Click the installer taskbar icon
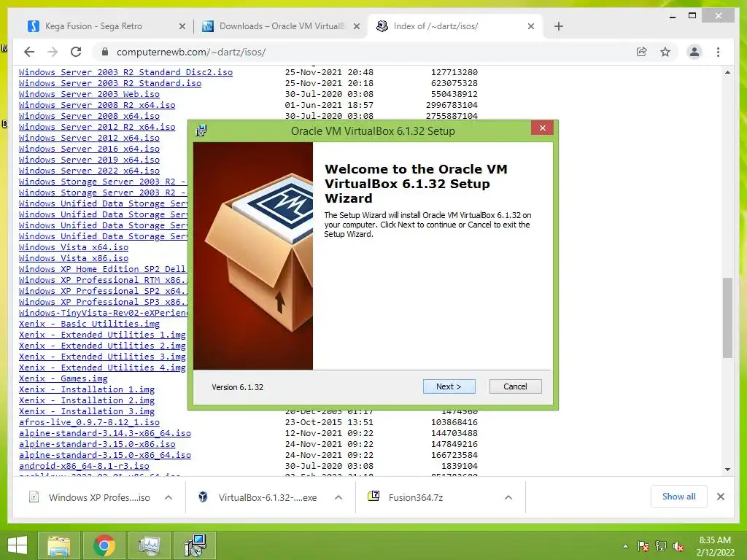The width and height of the screenshot is (747, 560). click(x=196, y=545)
